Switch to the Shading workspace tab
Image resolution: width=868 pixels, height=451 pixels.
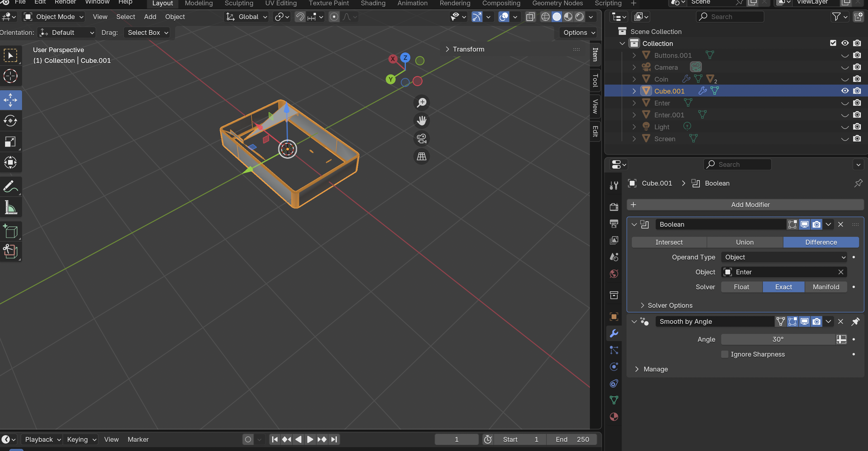point(373,3)
